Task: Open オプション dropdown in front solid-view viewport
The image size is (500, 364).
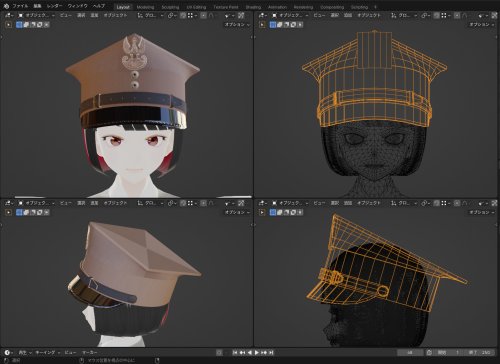Action: (x=237, y=24)
